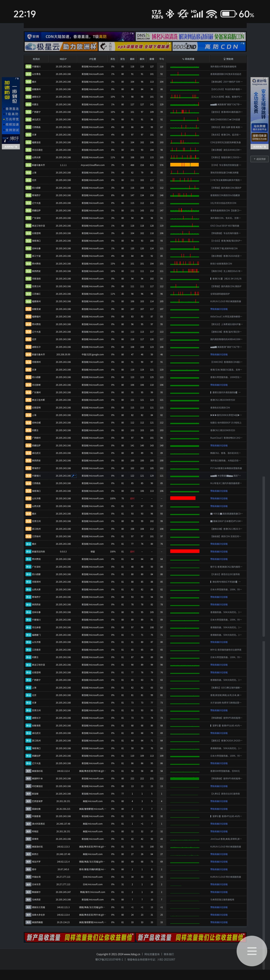270x980 pixels.
Task: Click the 返回顶部 back-to-top button
Action: [260, 159]
